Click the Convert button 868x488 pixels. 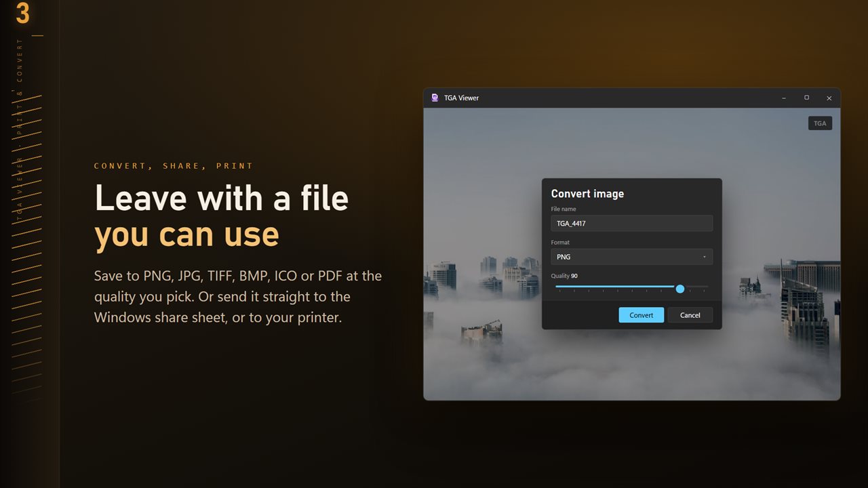pos(641,315)
